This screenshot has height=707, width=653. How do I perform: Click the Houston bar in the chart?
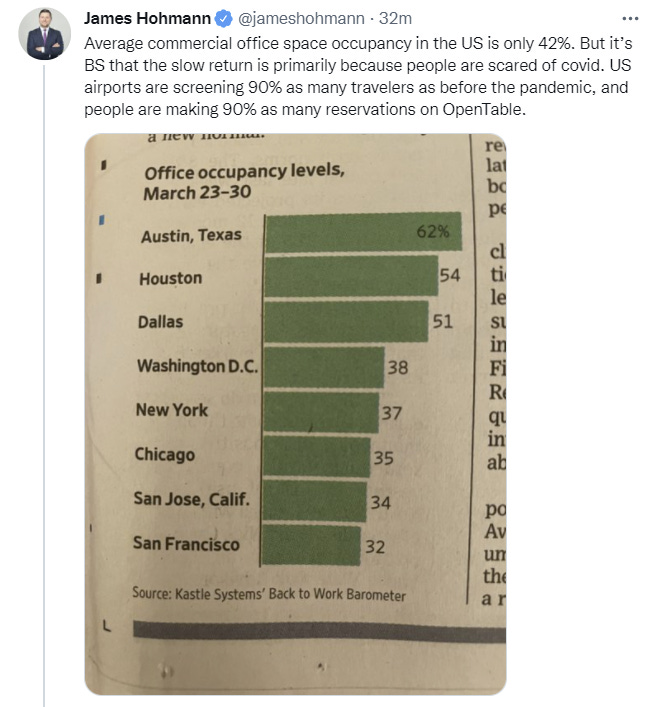point(350,279)
